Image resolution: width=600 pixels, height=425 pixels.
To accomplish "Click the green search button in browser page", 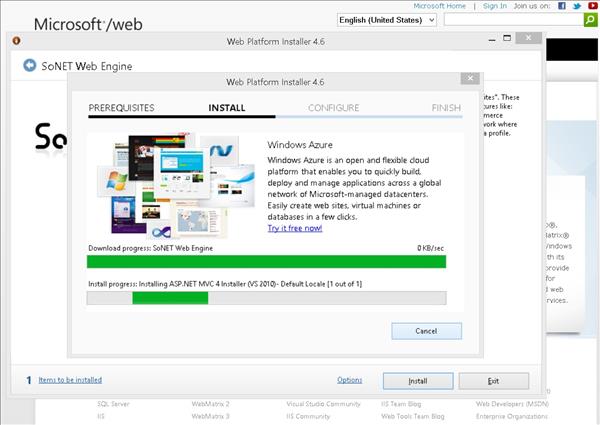I will (590, 20).
